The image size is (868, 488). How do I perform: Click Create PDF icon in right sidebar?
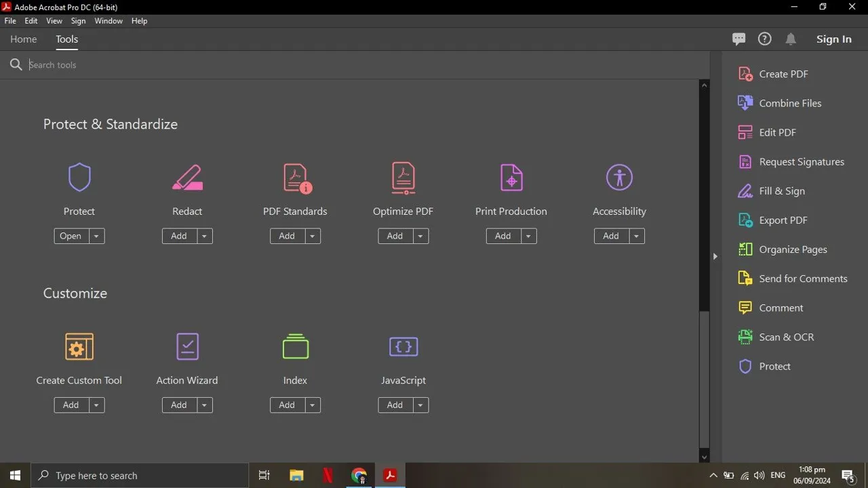[x=745, y=74]
